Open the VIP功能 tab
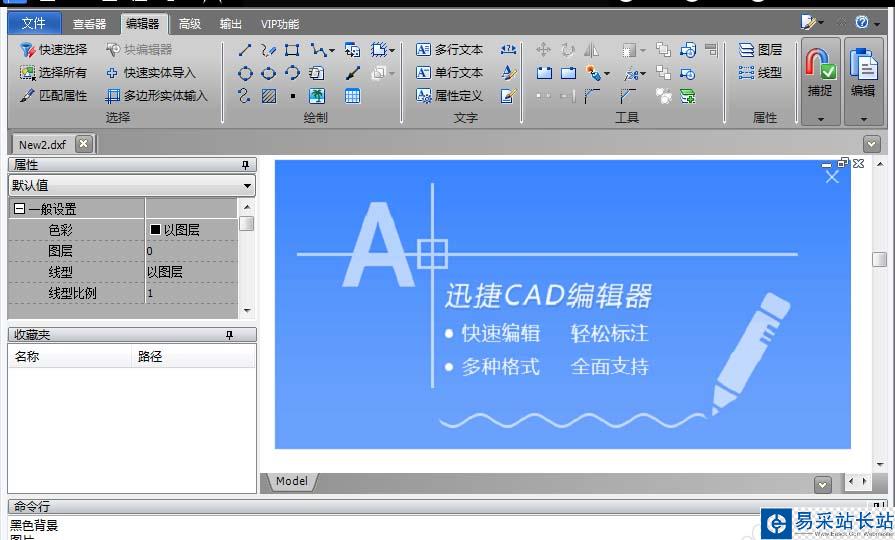The width and height of the screenshot is (895, 540). (280, 24)
